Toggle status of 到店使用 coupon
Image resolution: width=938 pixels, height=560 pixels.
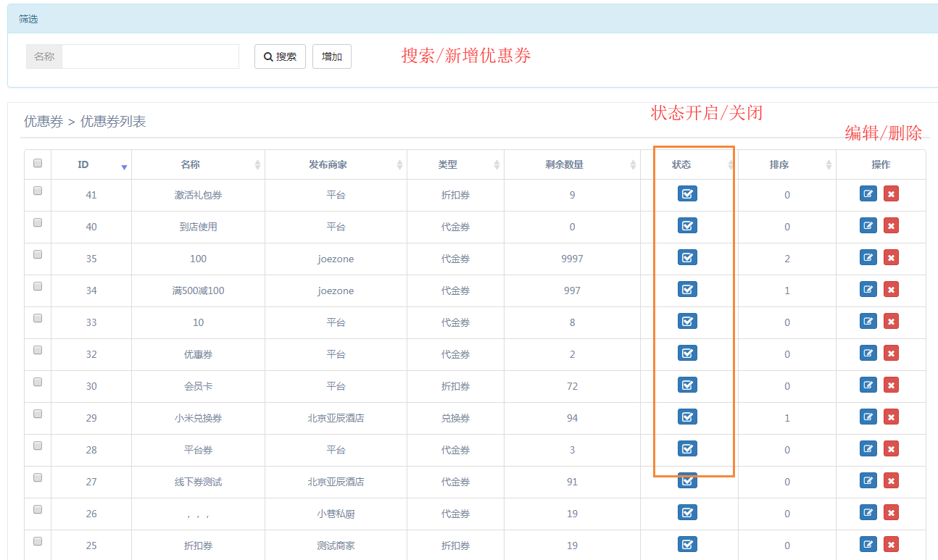pos(687,225)
